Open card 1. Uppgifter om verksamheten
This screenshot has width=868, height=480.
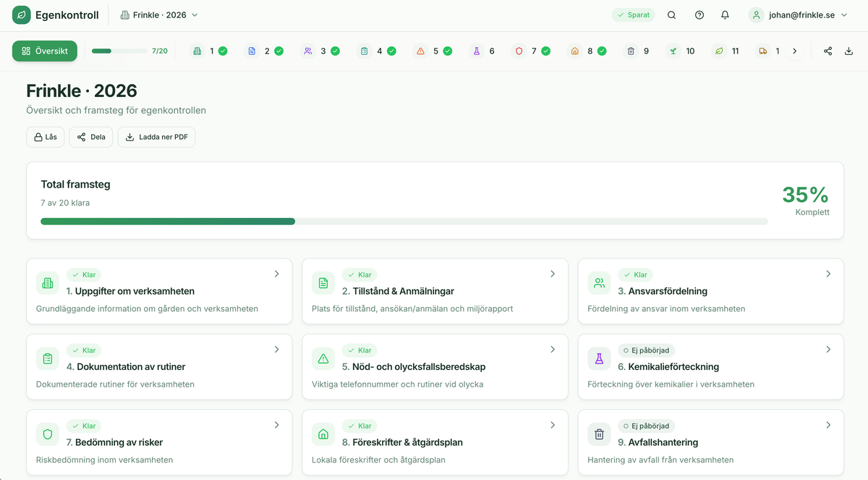click(159, 291)
